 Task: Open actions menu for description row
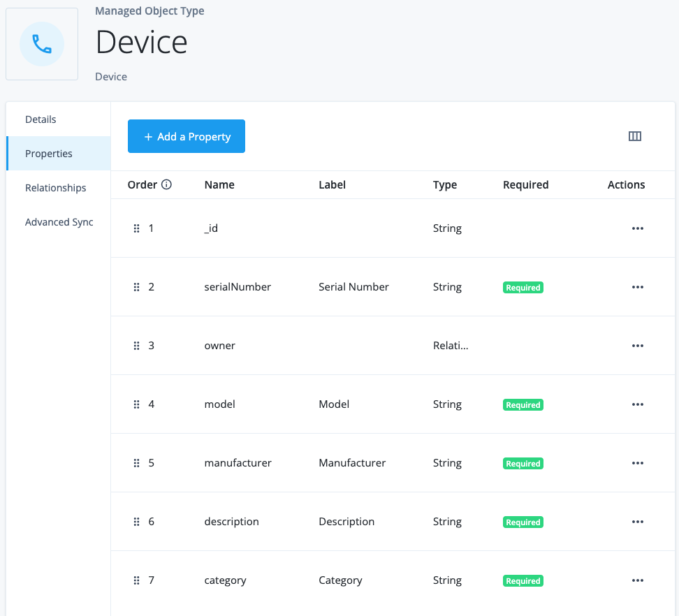637,522
